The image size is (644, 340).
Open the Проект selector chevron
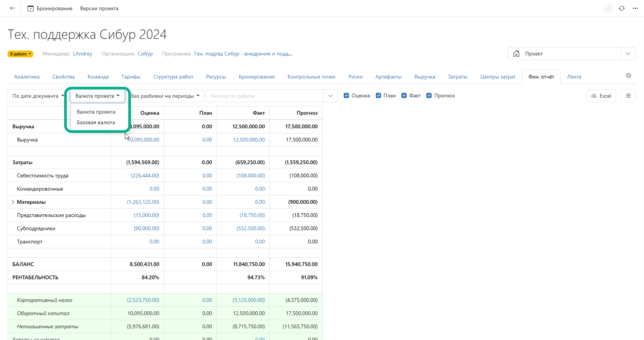628,54
